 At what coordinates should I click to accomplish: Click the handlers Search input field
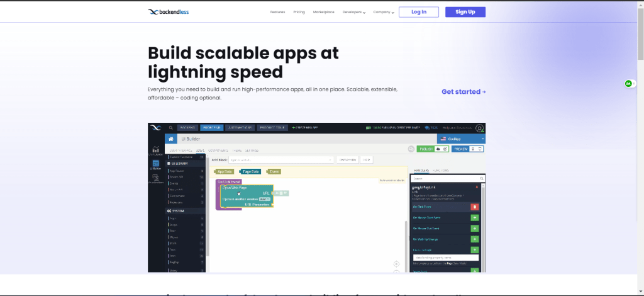(x=448, y=179)
